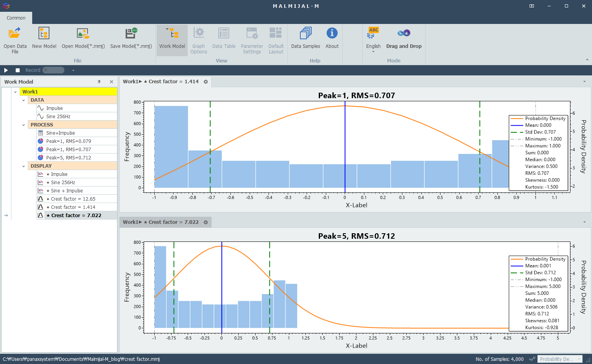Image resolution: width=592 pixels, height=364 pixels.
Task: Select Peak=1, RMS=0.707 process item
Action: [x=77, y=150]
